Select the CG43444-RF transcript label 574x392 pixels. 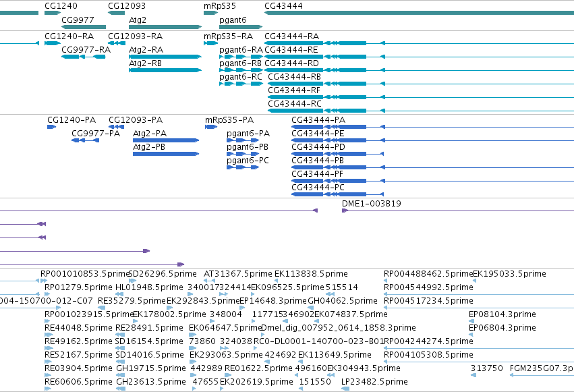pyautogui.click(x=294, y=90)
